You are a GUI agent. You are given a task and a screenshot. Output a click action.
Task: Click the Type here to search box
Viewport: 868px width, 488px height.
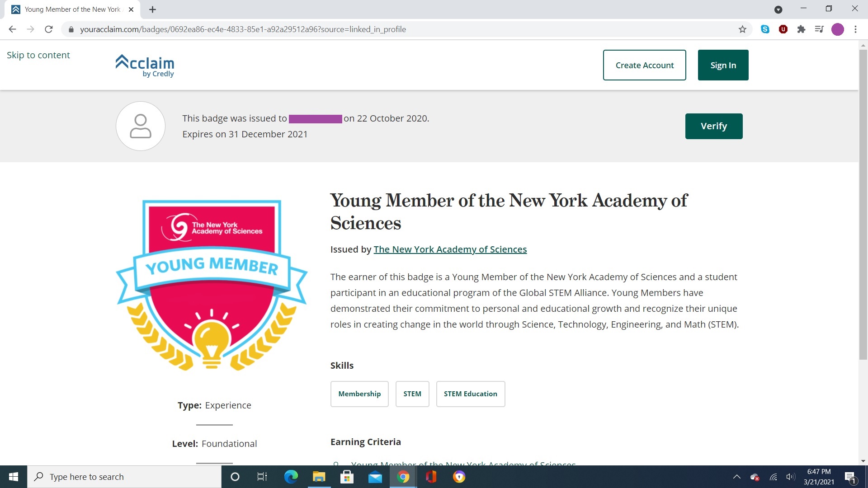pyautogui.click(x=124, y=477)
